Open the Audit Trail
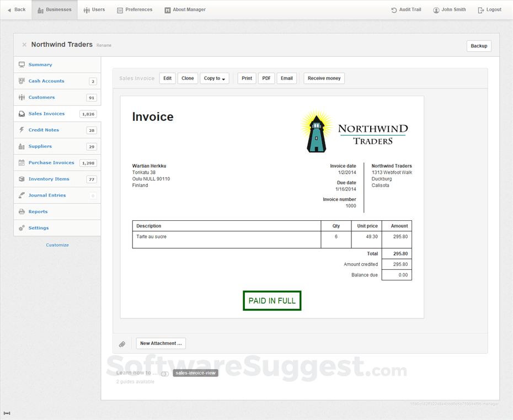The height and width of the screenshot is (420, 513). tap(406, 9)
